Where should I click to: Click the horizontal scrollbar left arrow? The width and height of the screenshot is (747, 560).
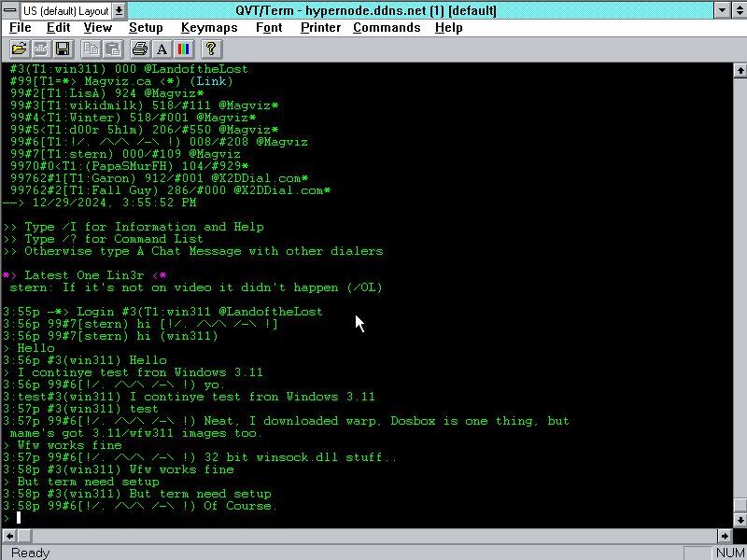coord(9,536)
